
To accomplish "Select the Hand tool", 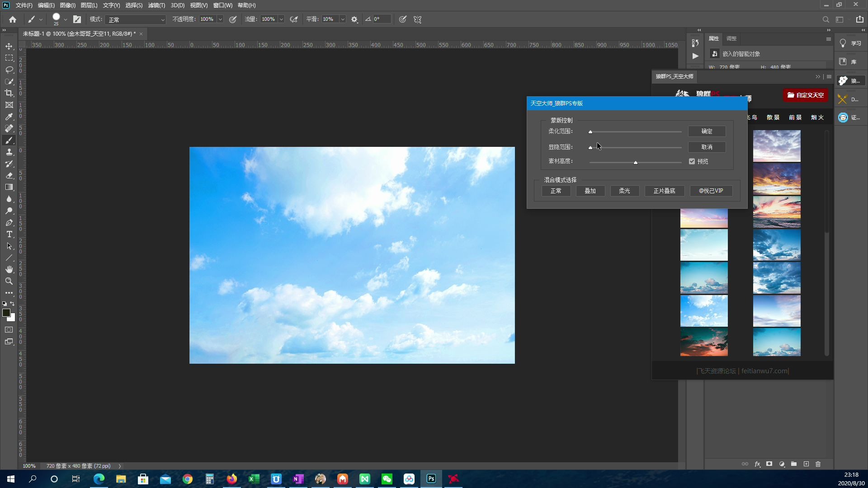I will (9, 269).
